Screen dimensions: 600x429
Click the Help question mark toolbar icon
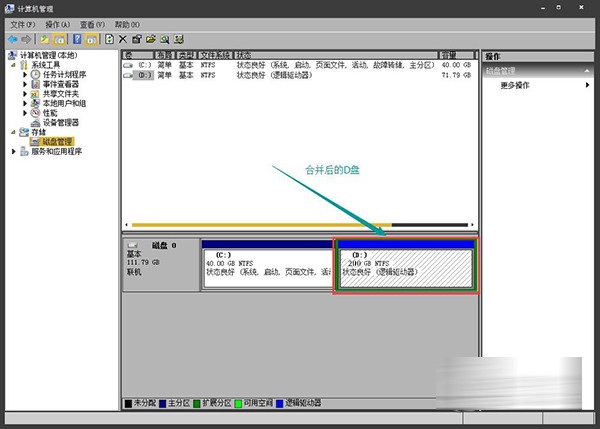tap(77, 39)
